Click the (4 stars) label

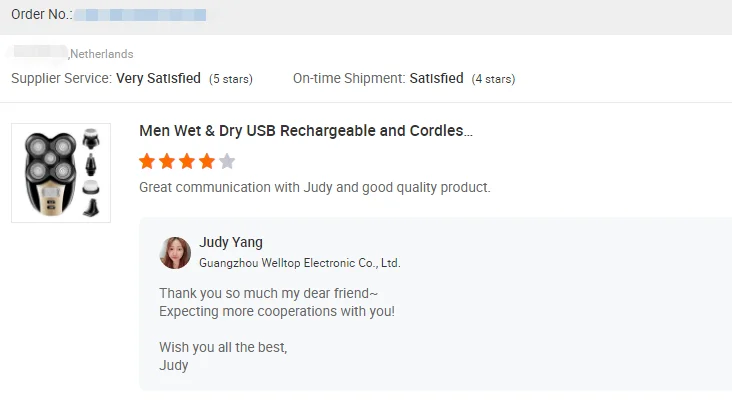(x=493, y=79)
